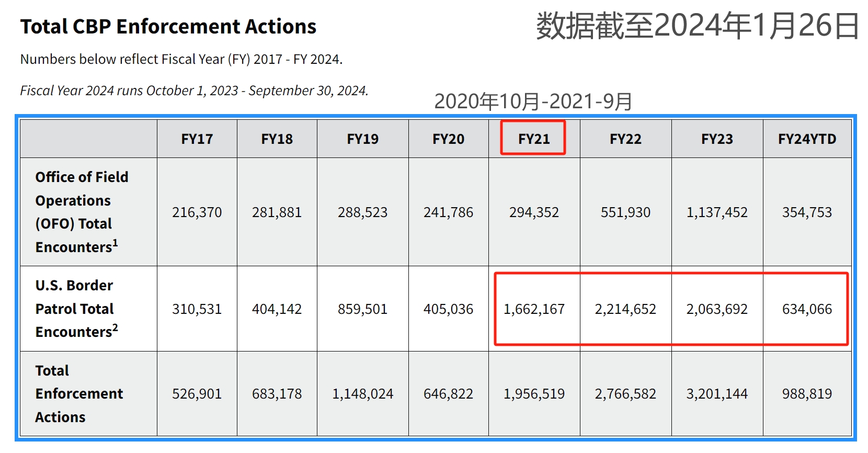
Task: Click the 3,201,144 total cell for FY23
Action: (x=717, y=394)
